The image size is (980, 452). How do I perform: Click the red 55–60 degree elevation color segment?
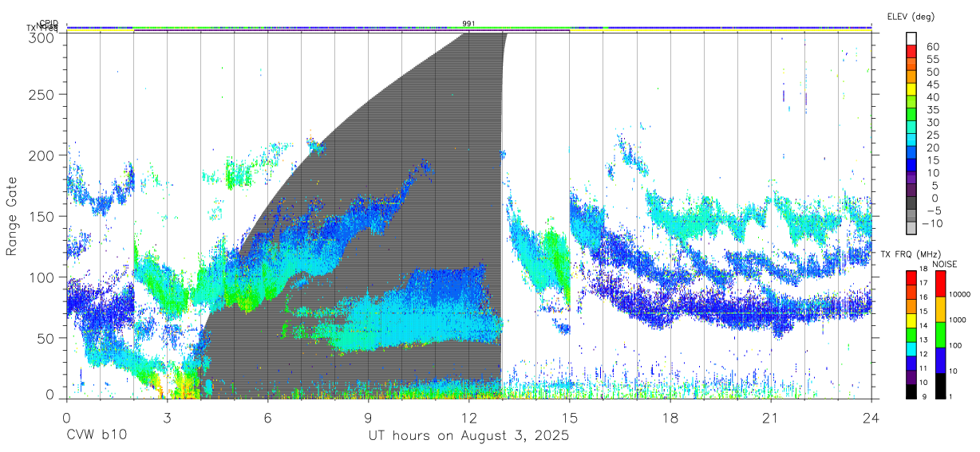911,53
